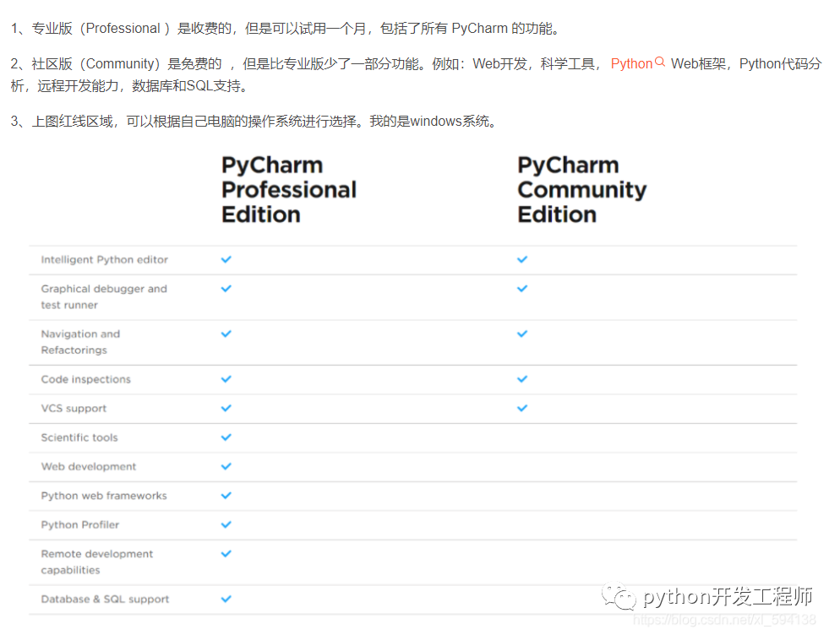Screen dimensions: 840x635
Task: Click Professional checkmark for Intelligent Python editor
Action: point(226,259)
